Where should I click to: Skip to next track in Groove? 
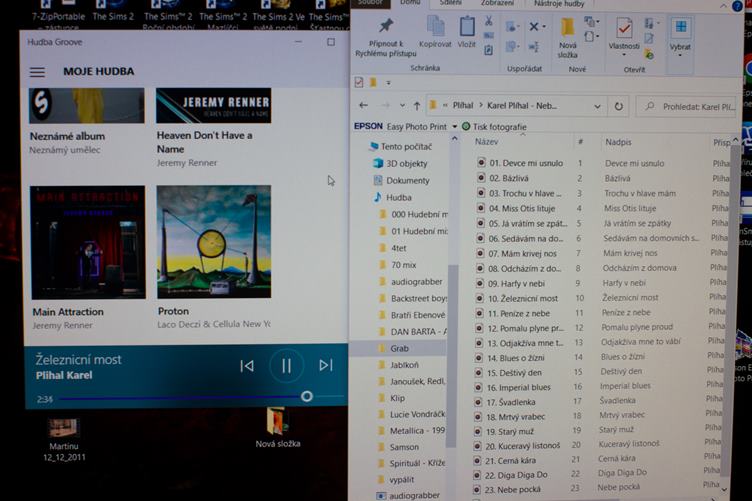(326, 366)
